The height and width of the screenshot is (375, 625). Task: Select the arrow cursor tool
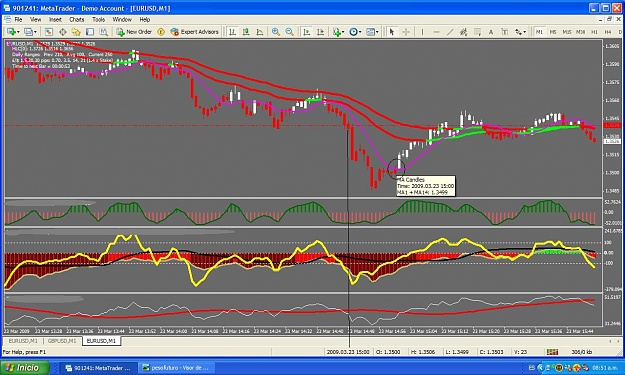(391, 32)
